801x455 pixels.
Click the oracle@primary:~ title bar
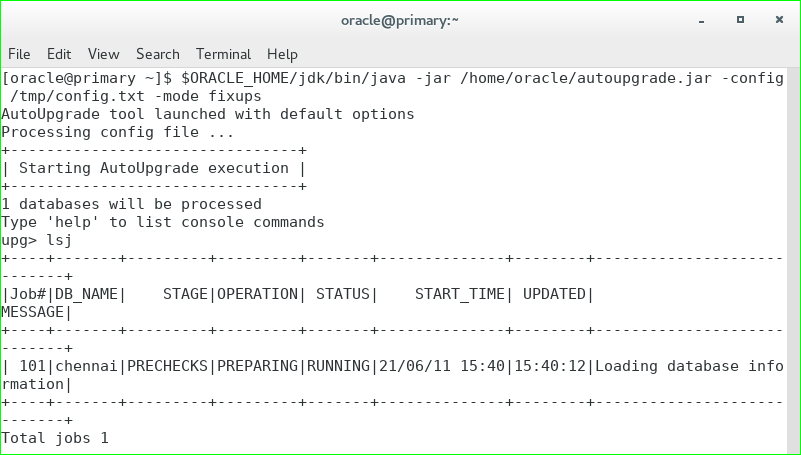pyautogui.click(x=399, y=19)
